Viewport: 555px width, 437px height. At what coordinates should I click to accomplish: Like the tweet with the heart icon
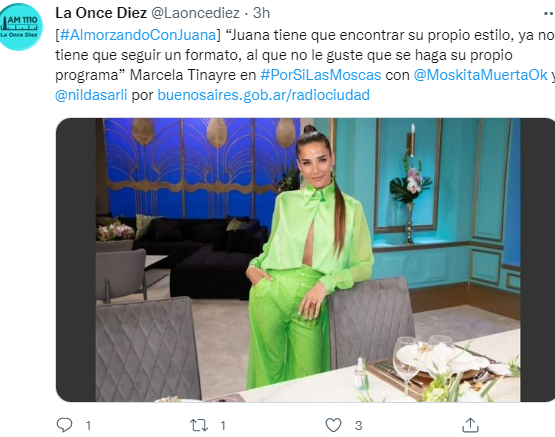click(x=333, y=425)
